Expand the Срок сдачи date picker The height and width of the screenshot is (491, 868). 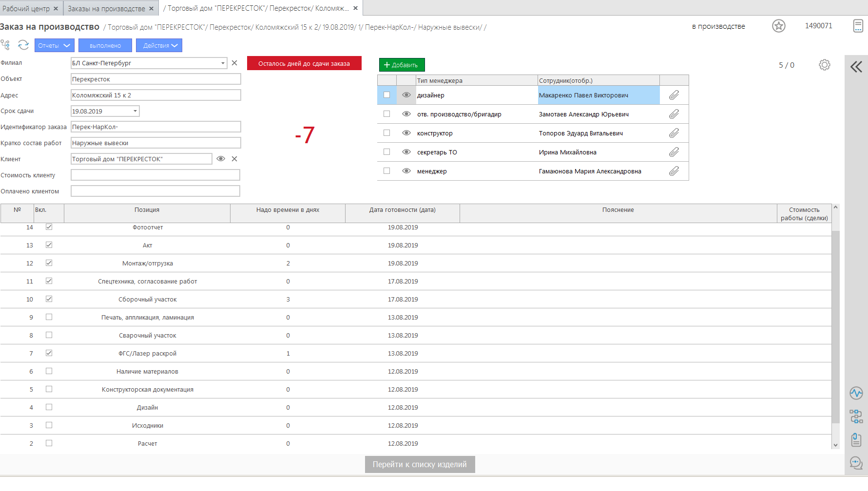point(135,111)
